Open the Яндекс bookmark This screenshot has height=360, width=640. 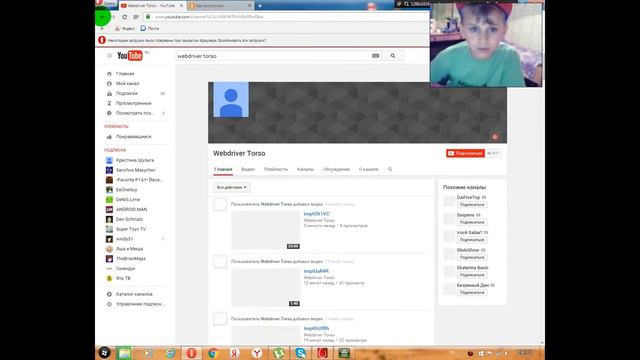124,29
